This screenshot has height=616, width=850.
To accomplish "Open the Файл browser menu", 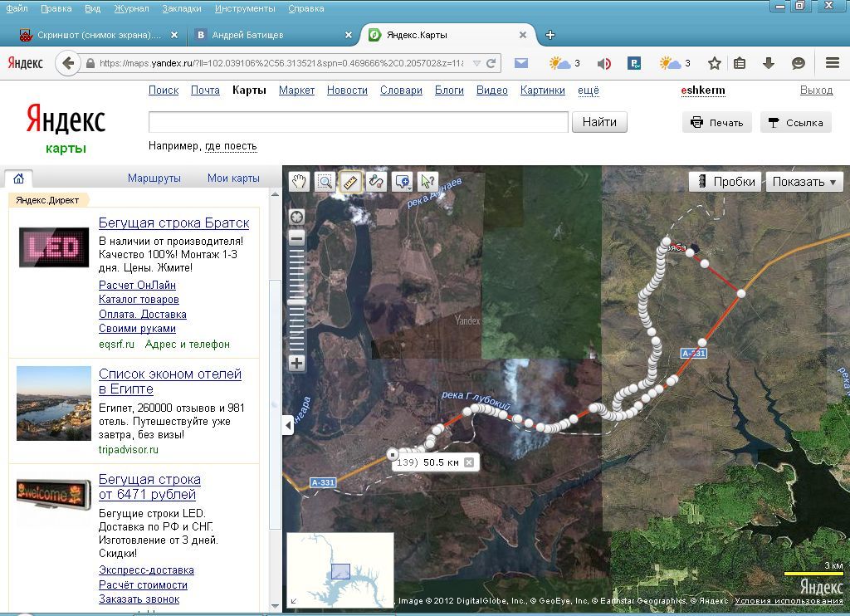I will pyautogui.click(x=17, y=8).
